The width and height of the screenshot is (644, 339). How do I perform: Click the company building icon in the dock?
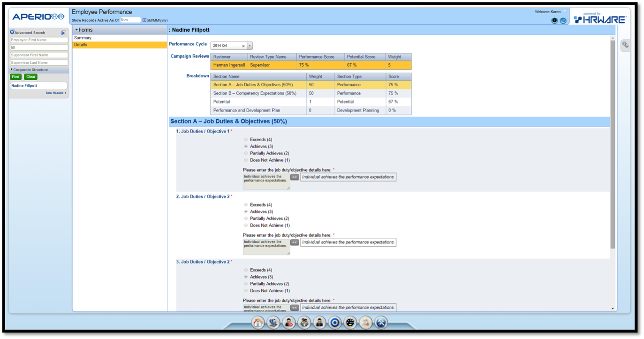pos(273,323)
